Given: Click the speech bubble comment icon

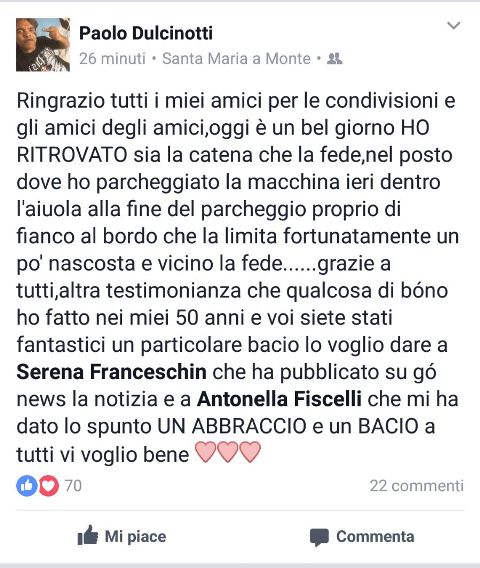Looking at the screenshot, I should 319,537.
